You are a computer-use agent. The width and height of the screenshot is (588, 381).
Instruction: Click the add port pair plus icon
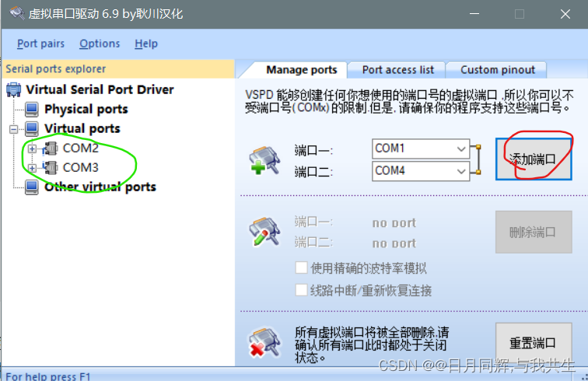click(264, 160)
